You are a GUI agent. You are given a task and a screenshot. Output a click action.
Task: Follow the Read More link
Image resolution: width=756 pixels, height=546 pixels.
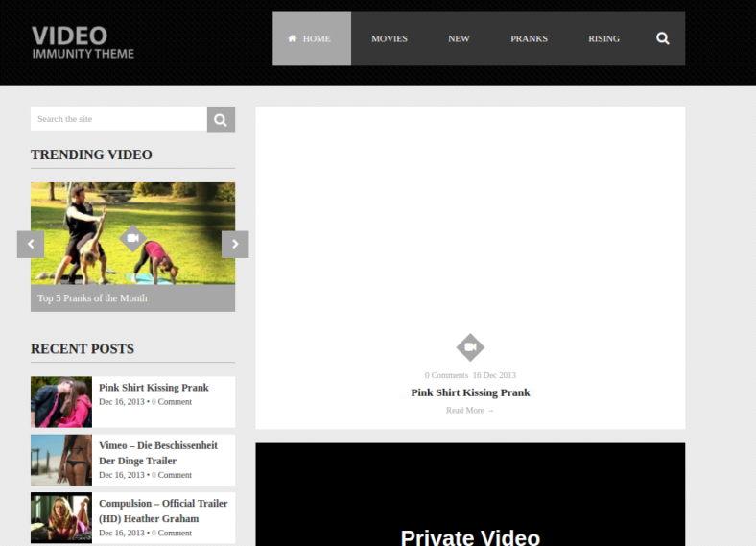470,411
